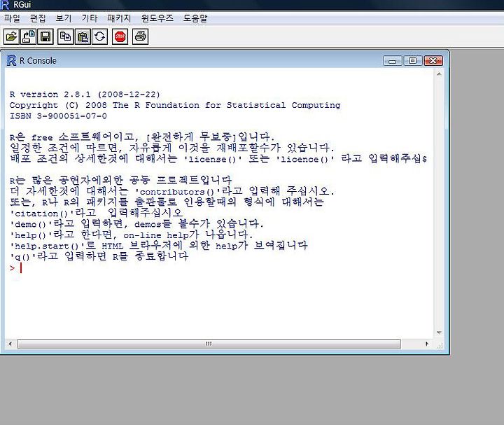Click the copy and paste icon
This screenshot has height=425, width=504.
(99, 36)
